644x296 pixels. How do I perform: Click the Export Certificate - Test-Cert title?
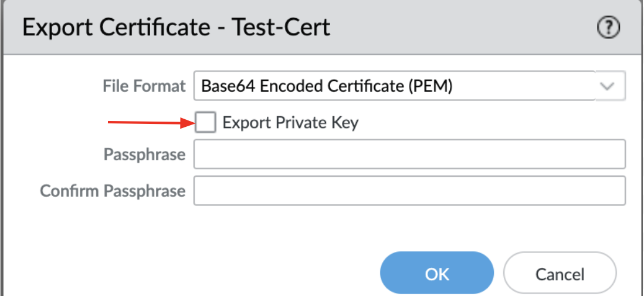[x=176, y=28]
